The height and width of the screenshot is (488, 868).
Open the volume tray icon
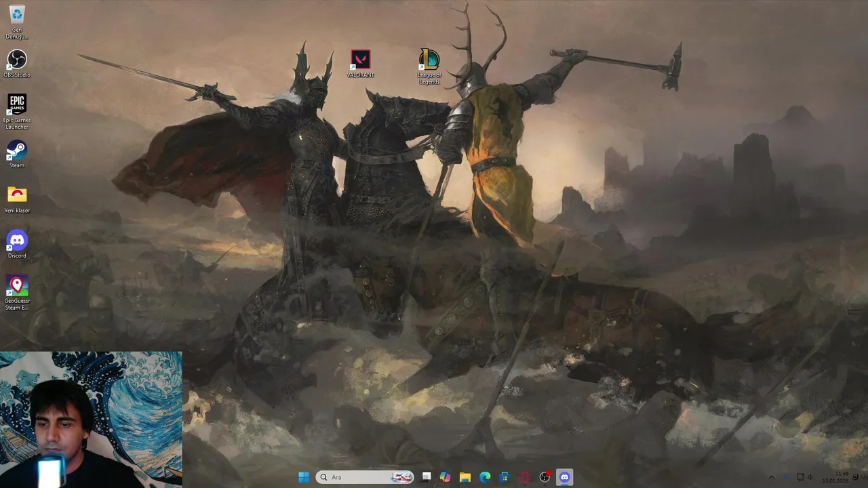[x=810, y=477]
